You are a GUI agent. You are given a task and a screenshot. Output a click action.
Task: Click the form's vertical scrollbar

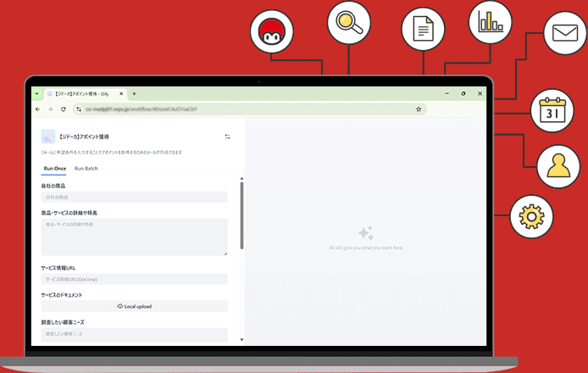[x=241, y=216]
